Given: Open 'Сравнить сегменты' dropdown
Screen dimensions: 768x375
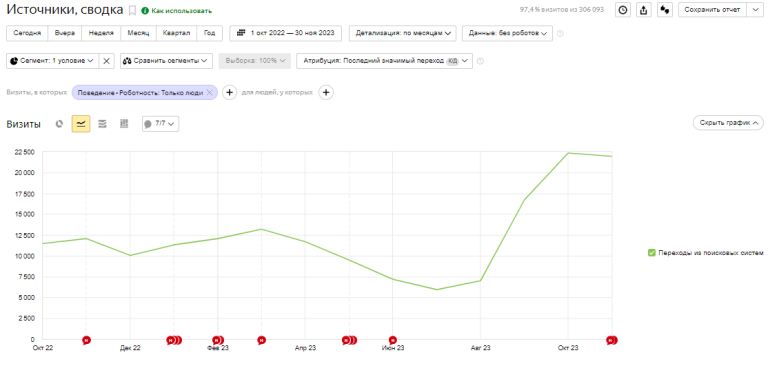Looking at the screenshot, I should point(166,61).
